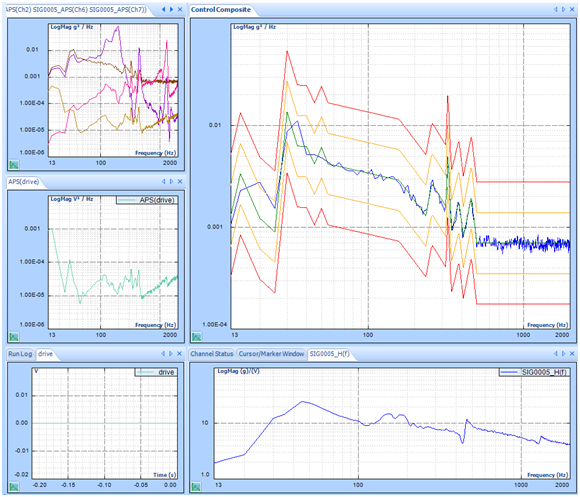Open the Run Log tab
The height and width of the screenshot is (497, 580).
coord(20,354)
